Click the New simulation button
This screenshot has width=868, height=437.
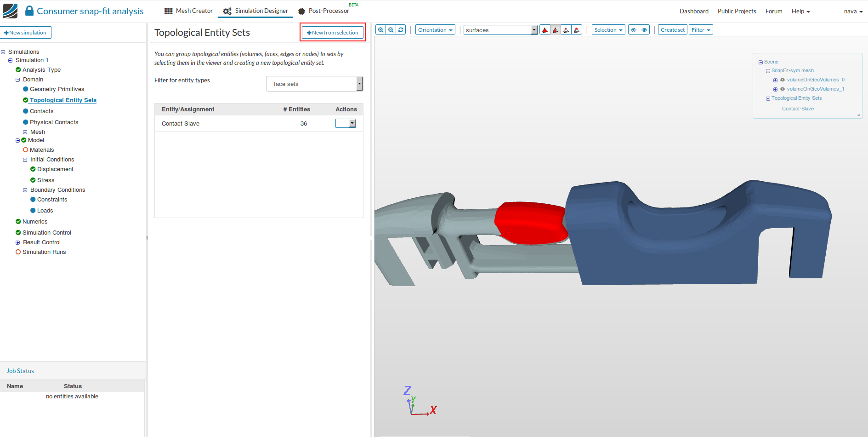click(x=25, y=33)
